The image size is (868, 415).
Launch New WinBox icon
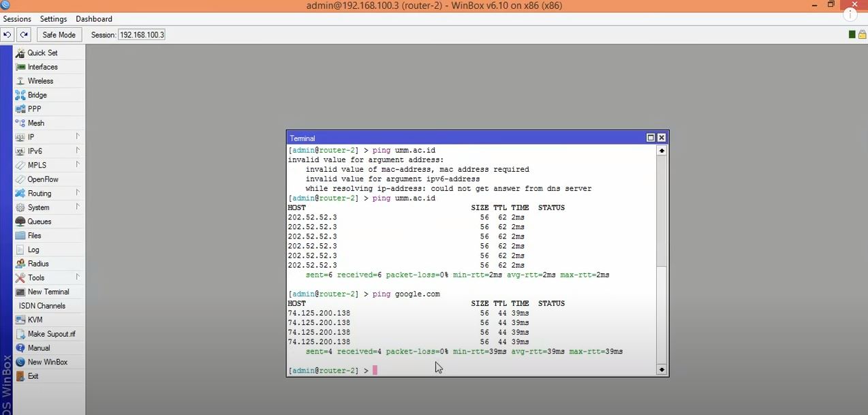tap(20, 362)
